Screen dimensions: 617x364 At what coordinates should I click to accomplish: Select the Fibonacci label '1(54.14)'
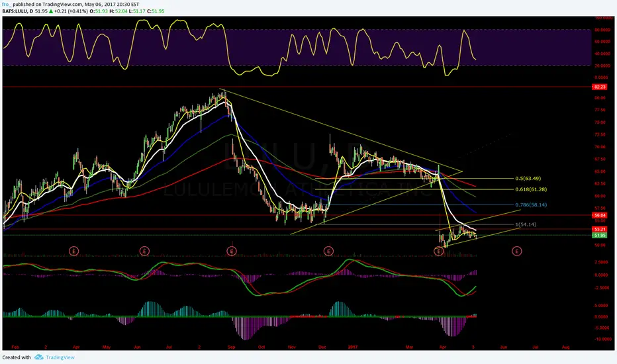coord(526,224)
